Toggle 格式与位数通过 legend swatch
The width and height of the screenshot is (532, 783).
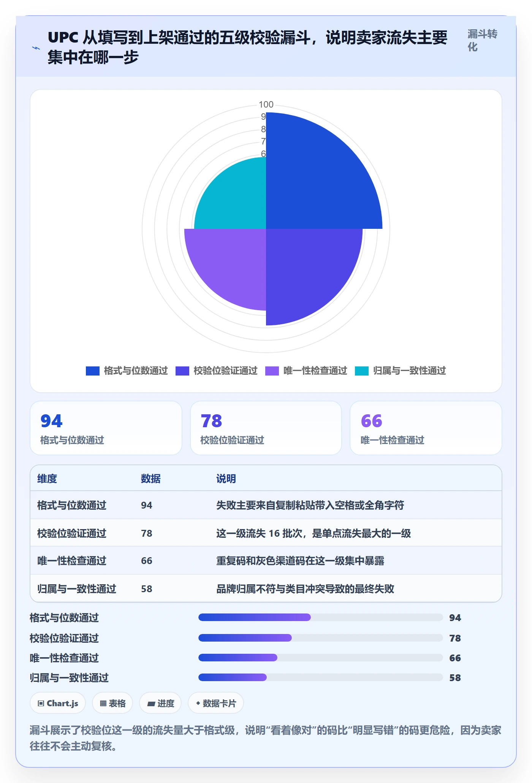click(x=92, y=371)
